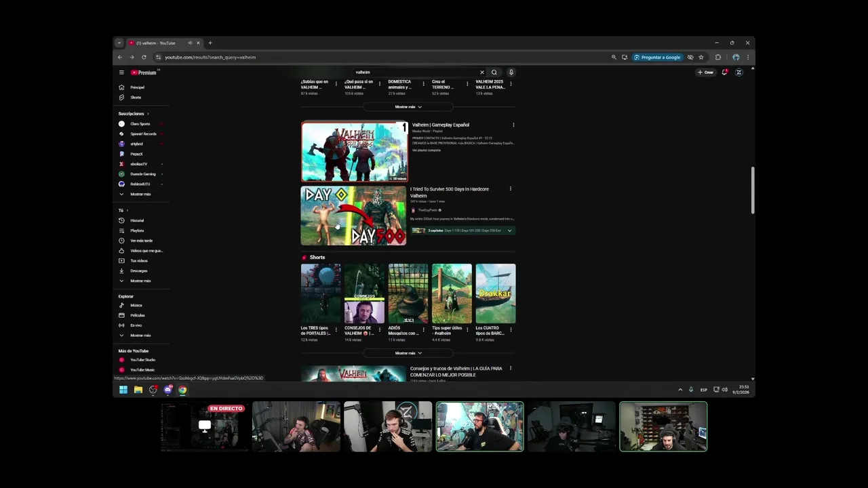Open the Drakkar short thumbnail
868x488 pixels.
(x=496, y=293)
